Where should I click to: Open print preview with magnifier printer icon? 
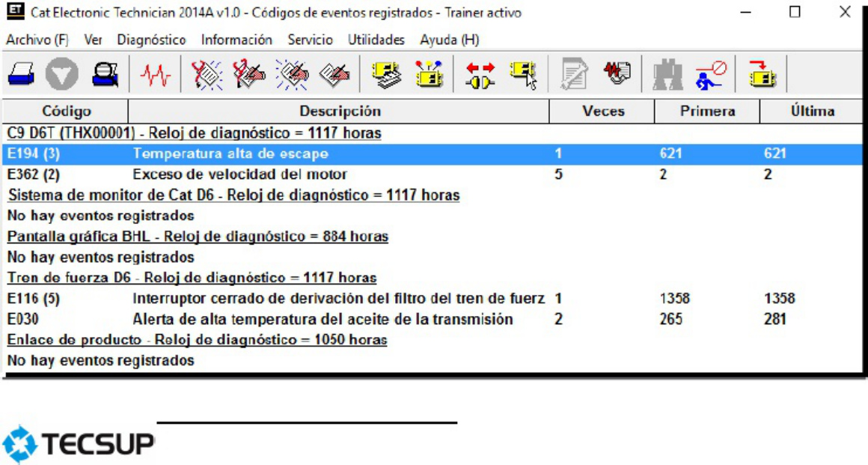(106, 73)
